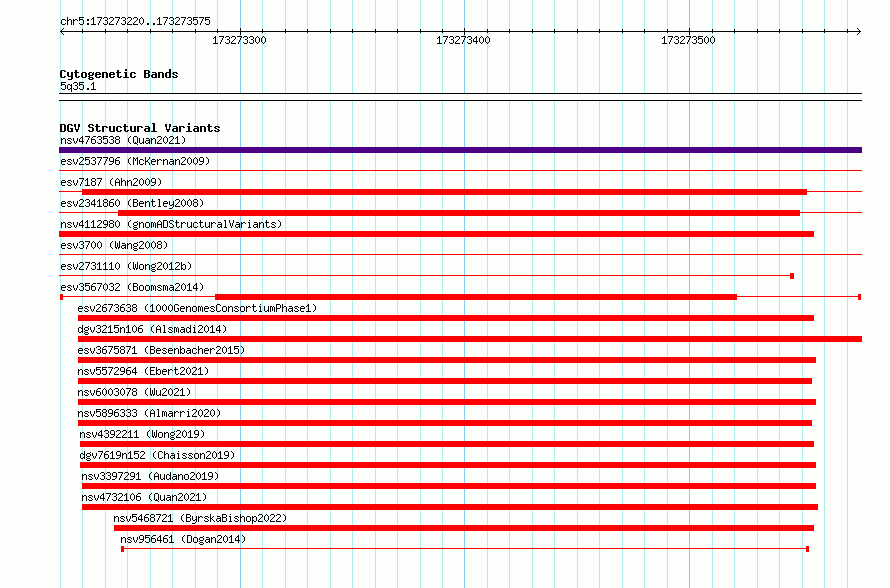Image resolution: width=890 pixels, height=588 pixels.
Task: Click nsv956461 (Dogan2014) label
Action: 183,539
